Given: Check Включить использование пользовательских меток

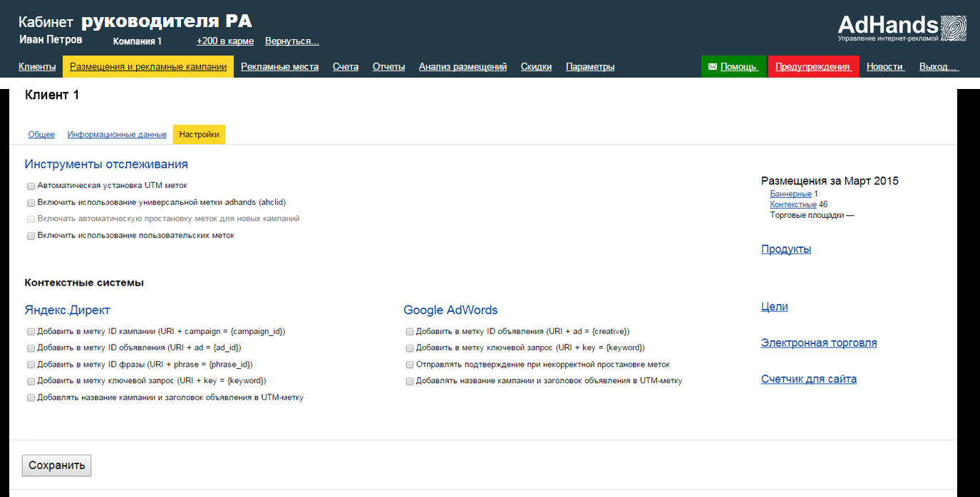Looking at the screenshot, I should click(x=31, y=236).
